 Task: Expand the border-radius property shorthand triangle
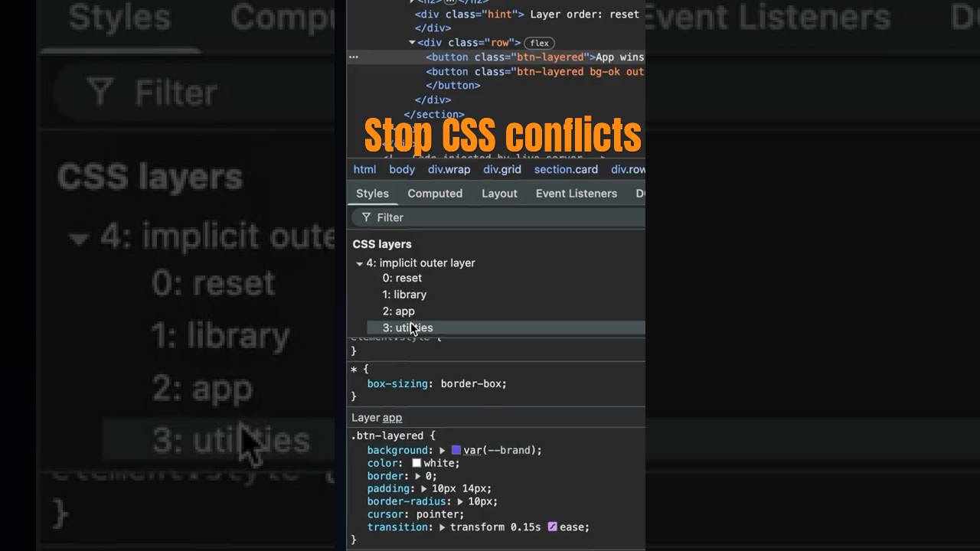(x=460, y=502)
